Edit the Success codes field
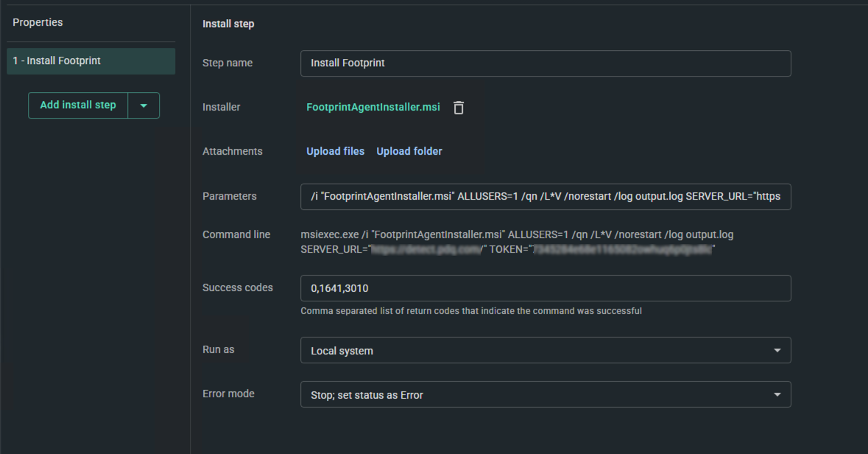The width and height of the screenshot is (868, 454). 546,288
